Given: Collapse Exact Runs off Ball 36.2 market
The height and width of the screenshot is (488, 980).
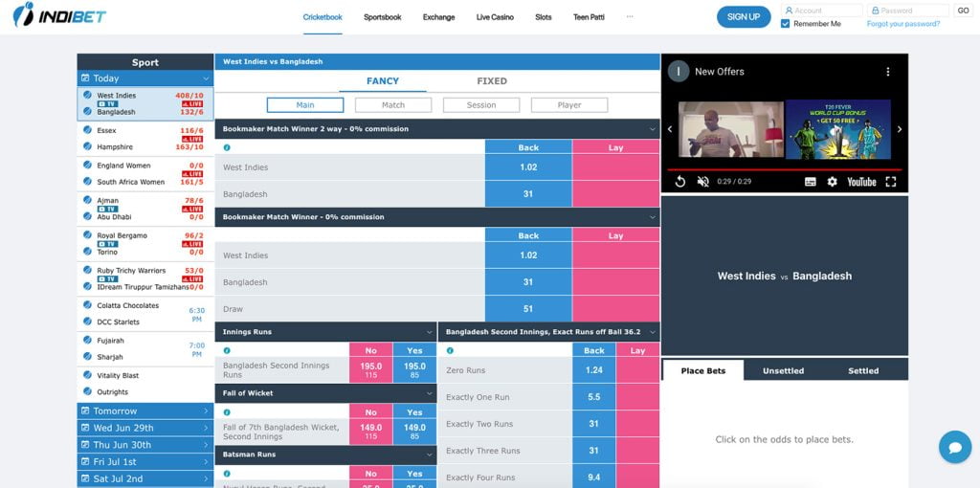Looking at the screenshot, I should [653, 332].
